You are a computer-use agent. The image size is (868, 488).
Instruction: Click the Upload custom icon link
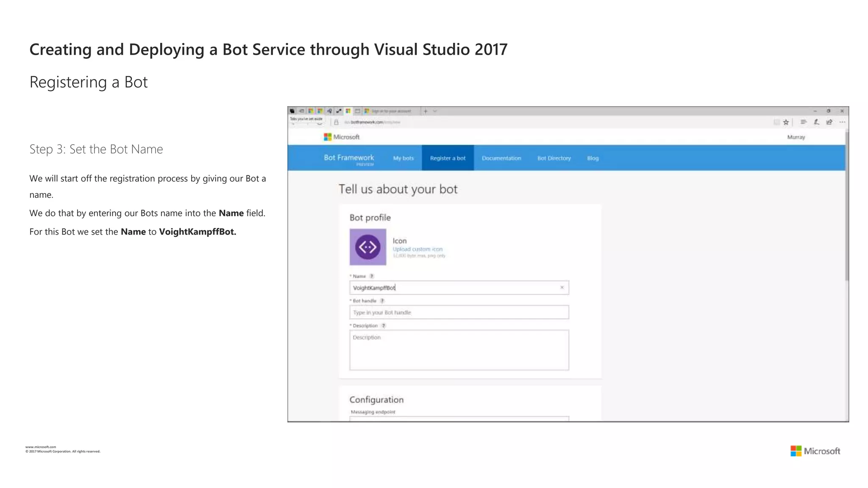417,249
